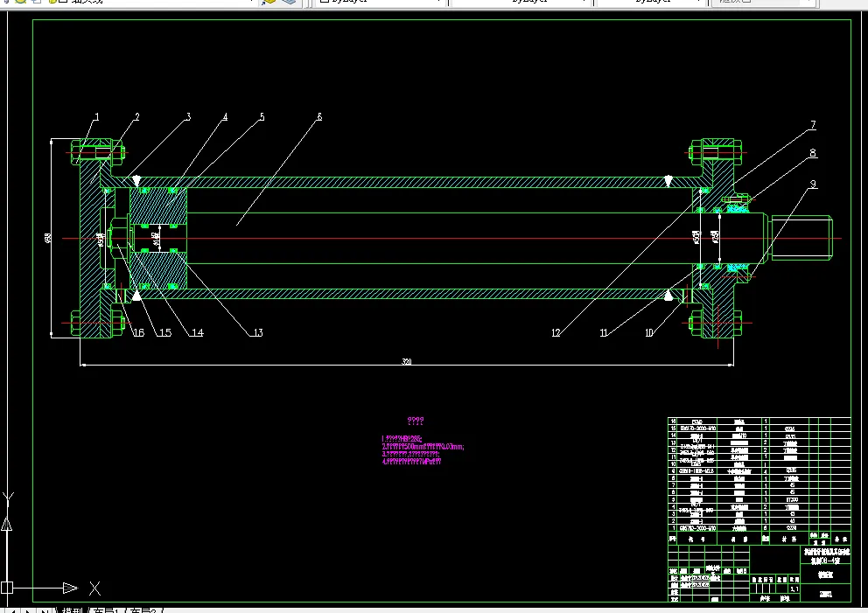The image size is (868, 613).
Task: Select the magenta '????' notes heading
Action: tap(416, 421)
